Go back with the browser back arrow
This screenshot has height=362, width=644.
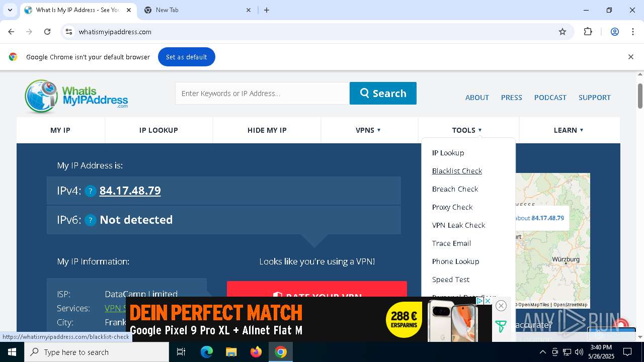(x=11, y=32)
